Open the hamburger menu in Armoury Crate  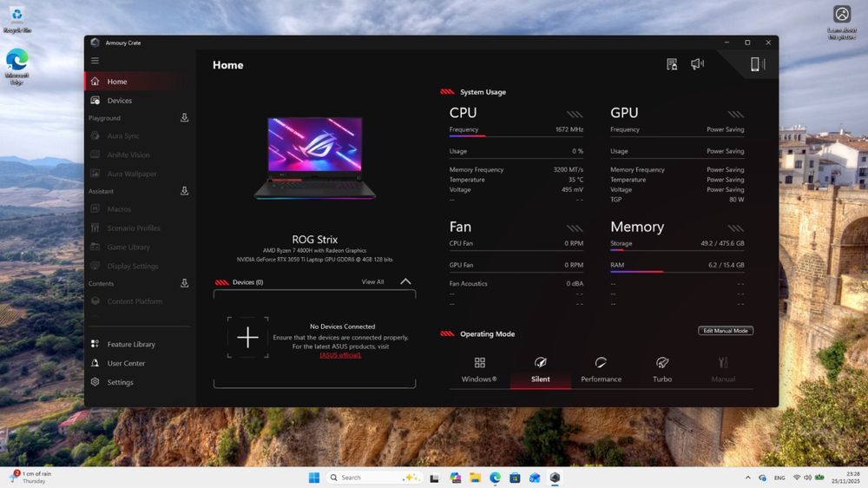95,61
